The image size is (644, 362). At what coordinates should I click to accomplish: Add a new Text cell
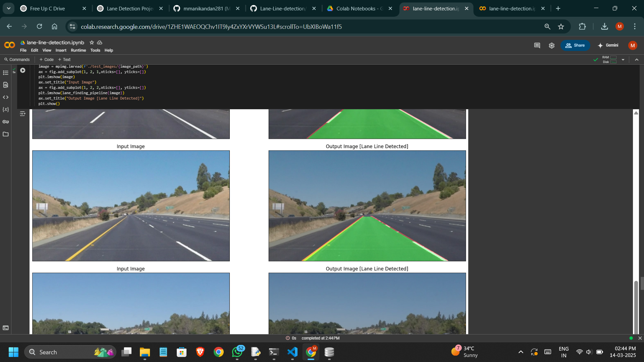pos(64,60)
